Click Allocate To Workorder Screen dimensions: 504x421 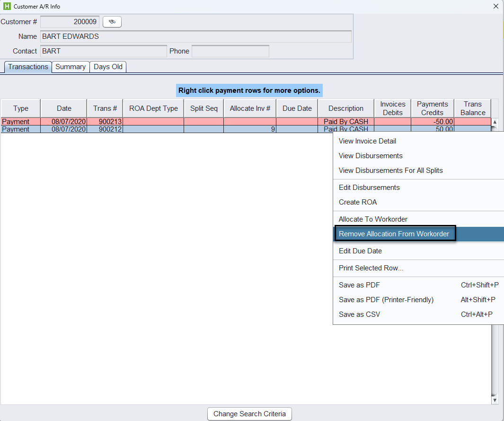click(373, 219)
